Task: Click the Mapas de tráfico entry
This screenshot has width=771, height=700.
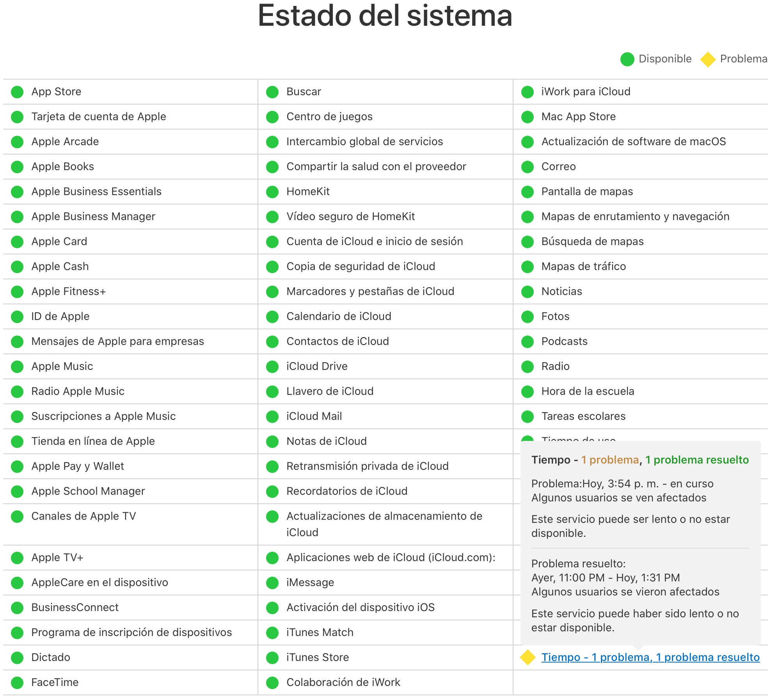Action: point(583,266)
